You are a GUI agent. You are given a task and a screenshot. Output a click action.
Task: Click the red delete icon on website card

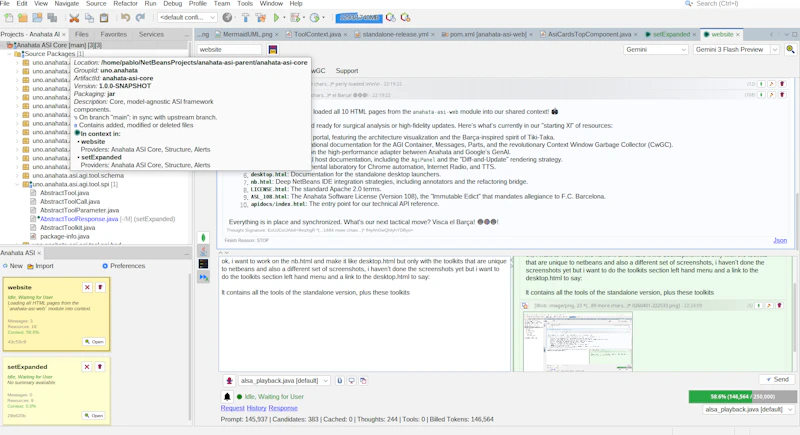coord(101,287)
